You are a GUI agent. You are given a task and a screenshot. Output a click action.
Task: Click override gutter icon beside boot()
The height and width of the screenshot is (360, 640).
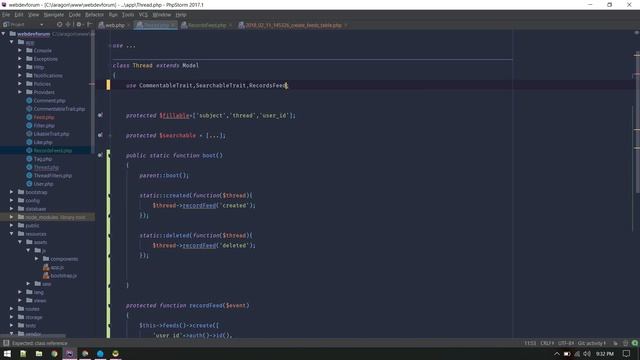(x=100, y=155)
